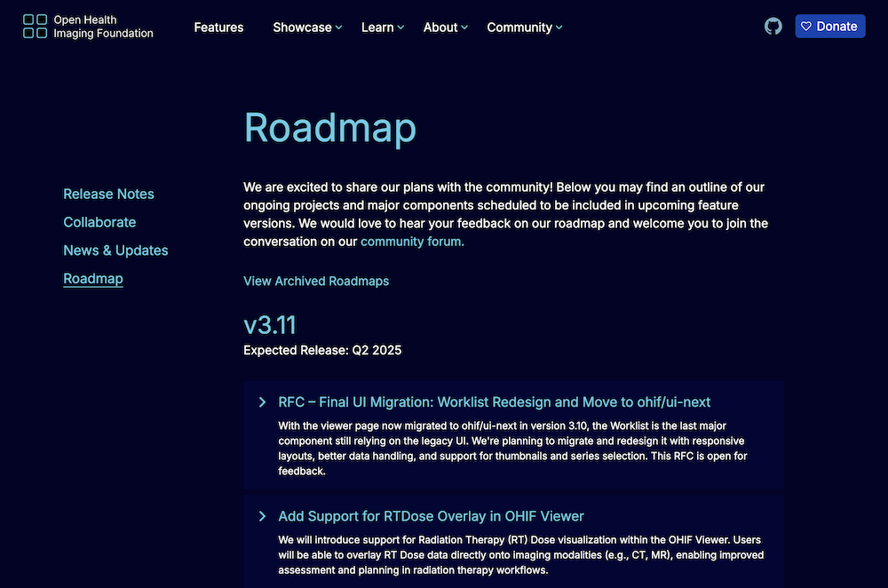Click the OHIF four-squares logo icon
The width and height of the screenshot is (888, 588).
click(x=36, y=27)
